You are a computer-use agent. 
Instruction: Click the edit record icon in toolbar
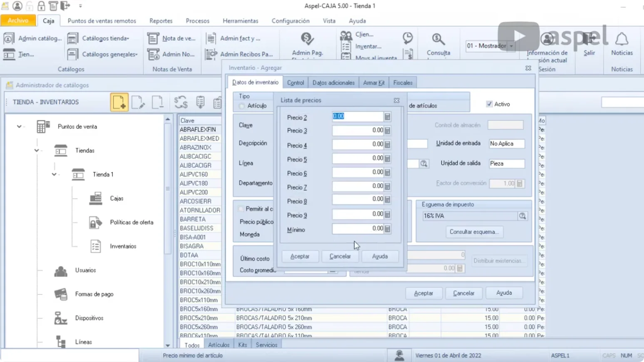(138, 102)
